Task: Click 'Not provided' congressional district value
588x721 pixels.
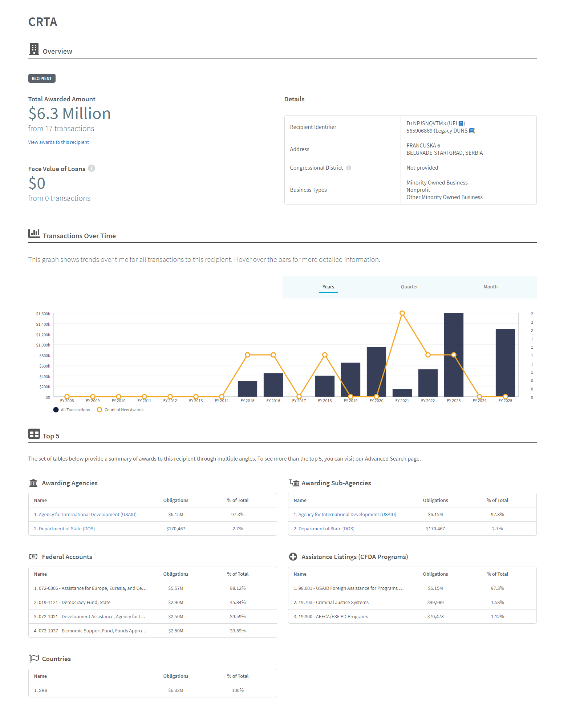Action: [x=422, y=168]
